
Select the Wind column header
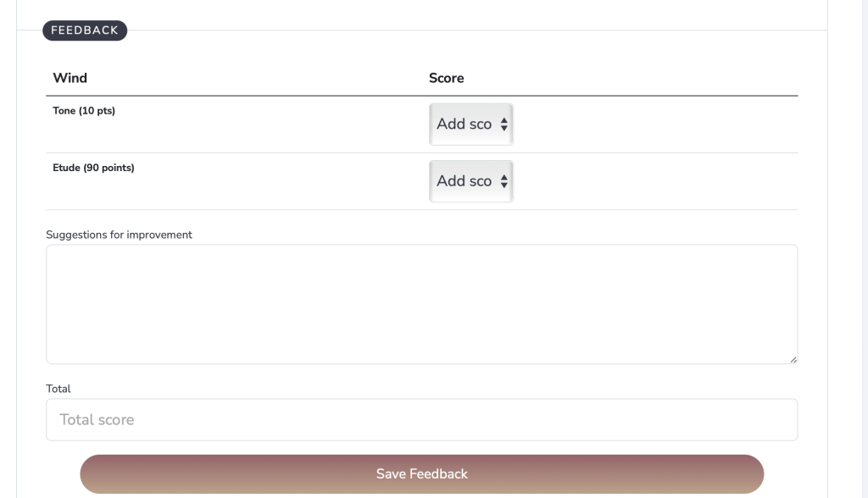coord(70,78)
